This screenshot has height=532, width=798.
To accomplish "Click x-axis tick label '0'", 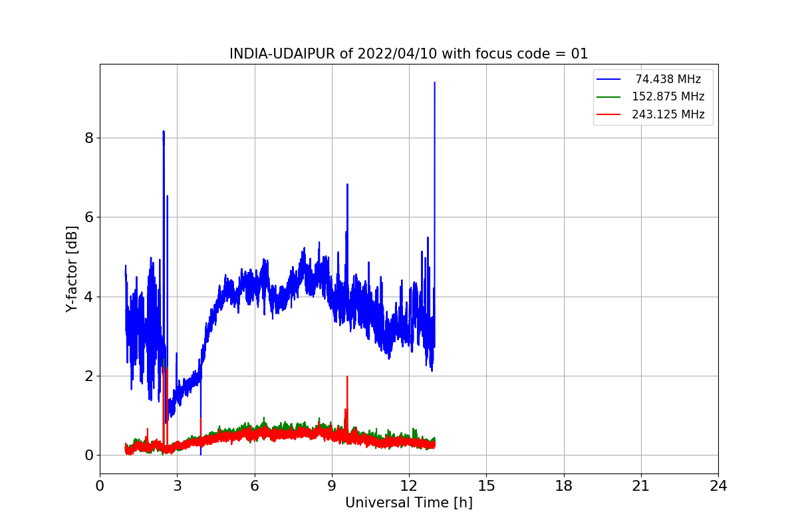I will click(x=100, y=486).
